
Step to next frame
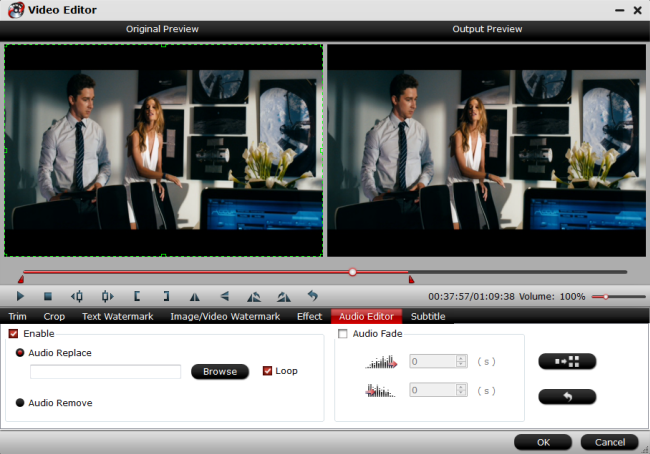pos(107,296)
